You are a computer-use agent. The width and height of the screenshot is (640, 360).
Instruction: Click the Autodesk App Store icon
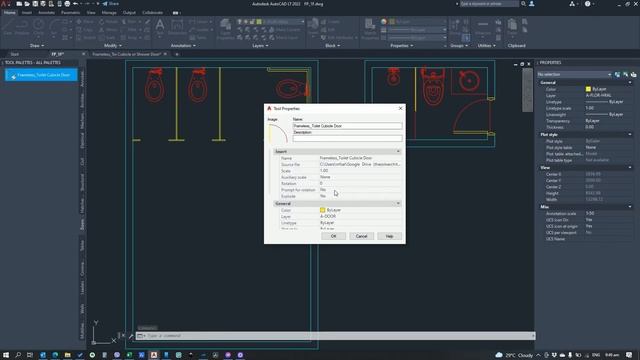tap(572, 4)
